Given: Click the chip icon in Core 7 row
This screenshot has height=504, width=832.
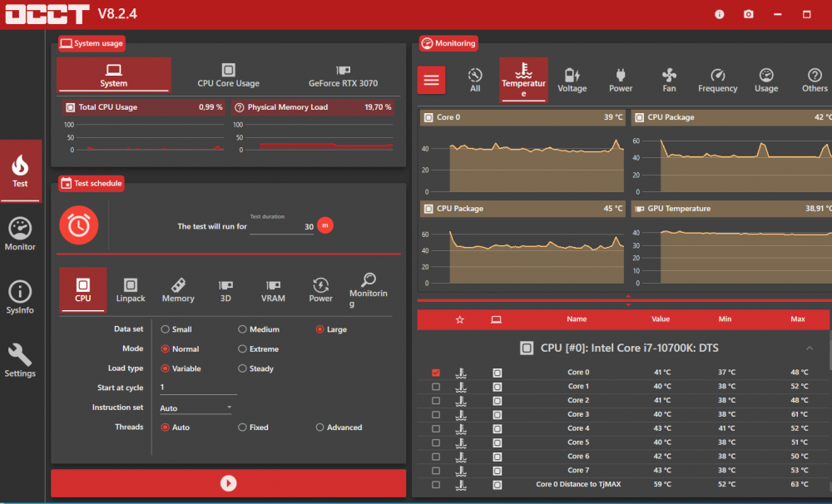Looking at the screenshot, I should pos(498,471).
